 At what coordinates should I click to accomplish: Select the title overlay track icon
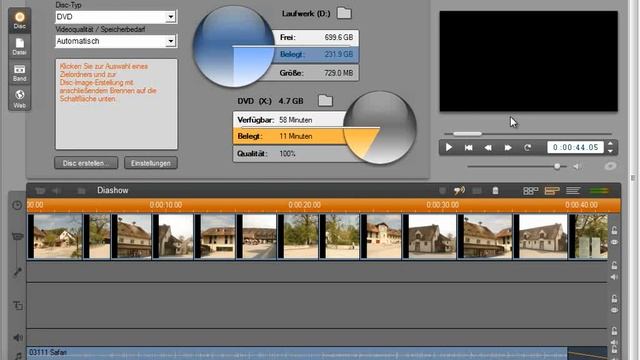(18, 305)
